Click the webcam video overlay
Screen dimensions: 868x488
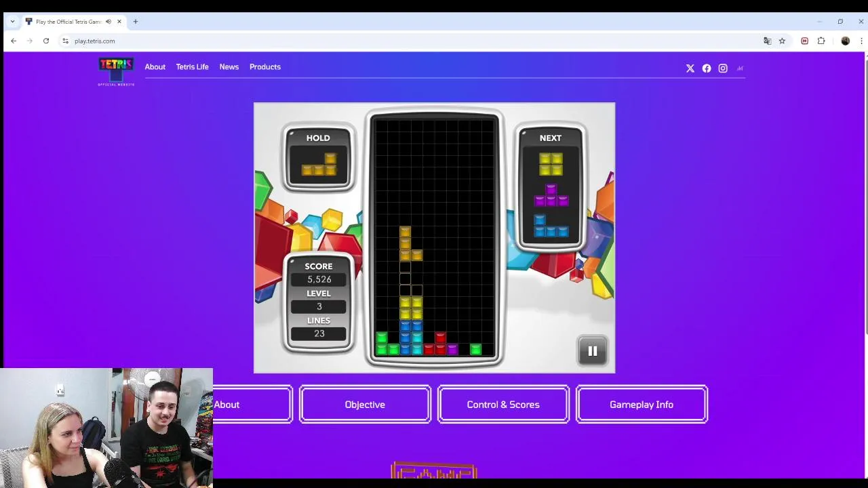point(106,428)
